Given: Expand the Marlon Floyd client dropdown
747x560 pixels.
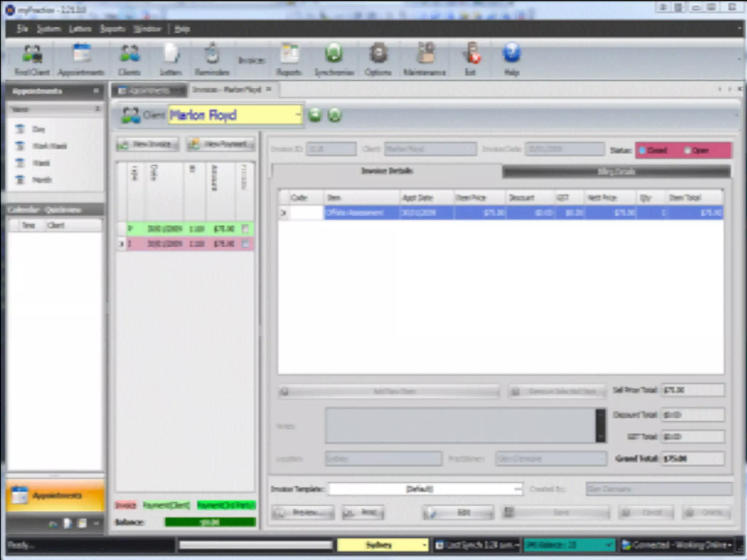Looking at the screenshot, I should pyautogui.click(x=298, y=115).
